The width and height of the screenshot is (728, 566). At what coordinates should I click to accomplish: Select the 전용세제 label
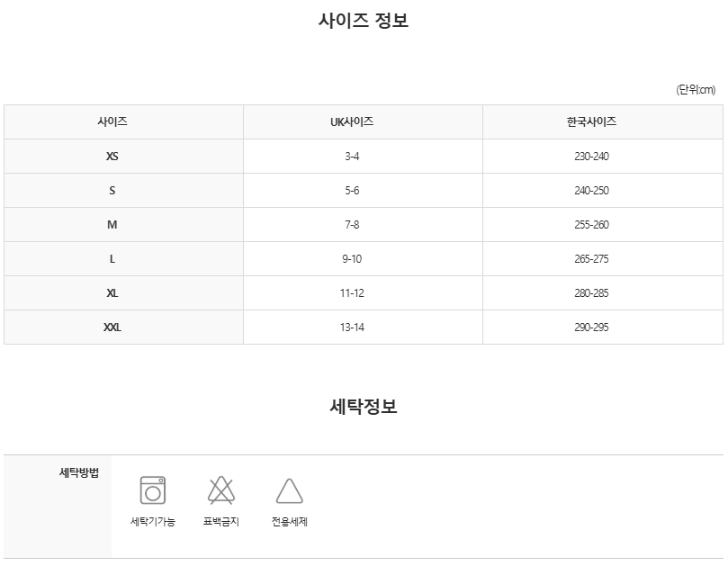(x=289, y=521)
